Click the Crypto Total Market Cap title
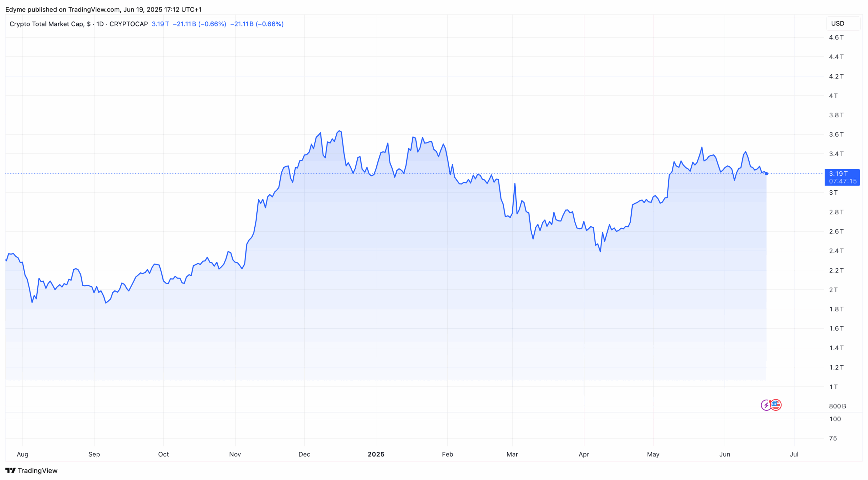868x480 pixels. pos(50,24)
